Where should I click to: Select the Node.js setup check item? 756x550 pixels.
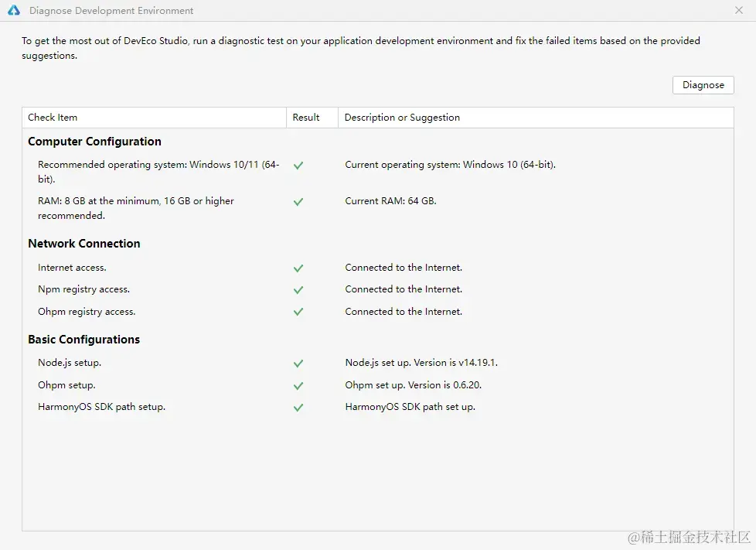click(70, 363)
